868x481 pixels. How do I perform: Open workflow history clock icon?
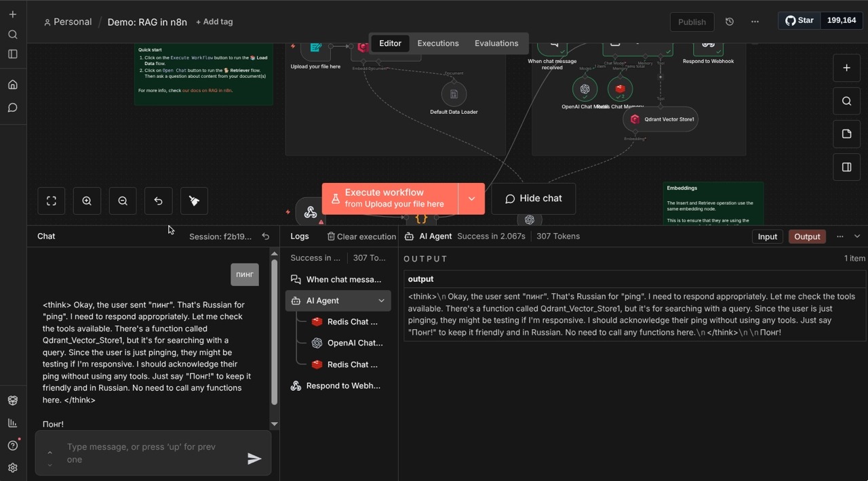[730, 22]
